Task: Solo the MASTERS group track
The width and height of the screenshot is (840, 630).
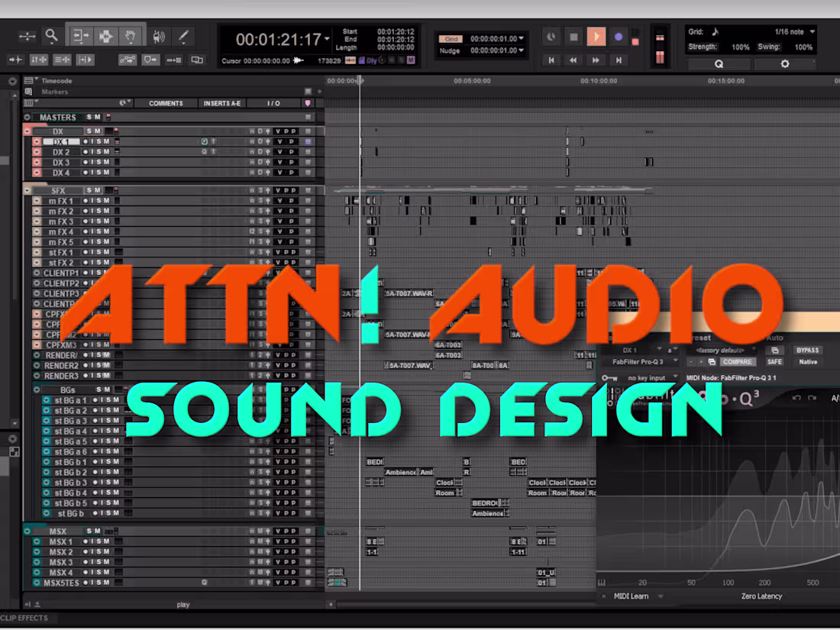Action: pyautogui.click(x=89, y=117)
